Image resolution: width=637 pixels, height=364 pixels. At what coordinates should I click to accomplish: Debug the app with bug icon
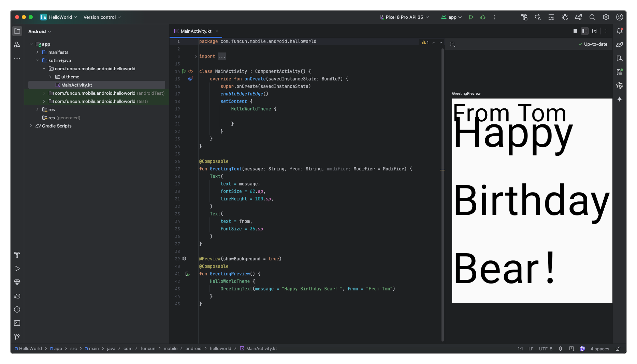point(483,17)
